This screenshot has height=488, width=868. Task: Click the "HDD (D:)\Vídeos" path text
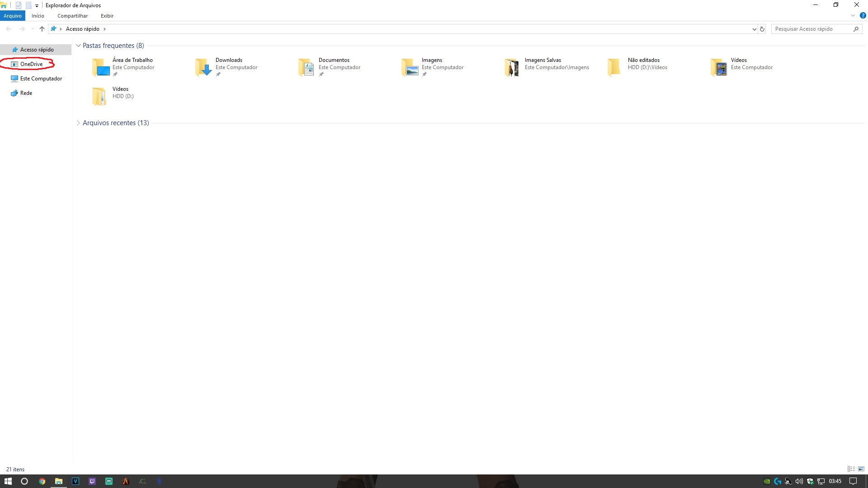(647, 67)
